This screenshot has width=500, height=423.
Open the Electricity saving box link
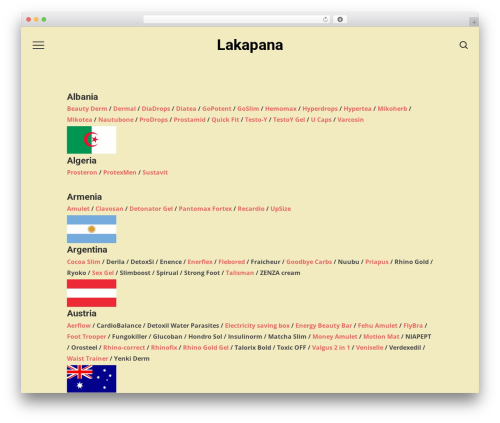point(257,325)
